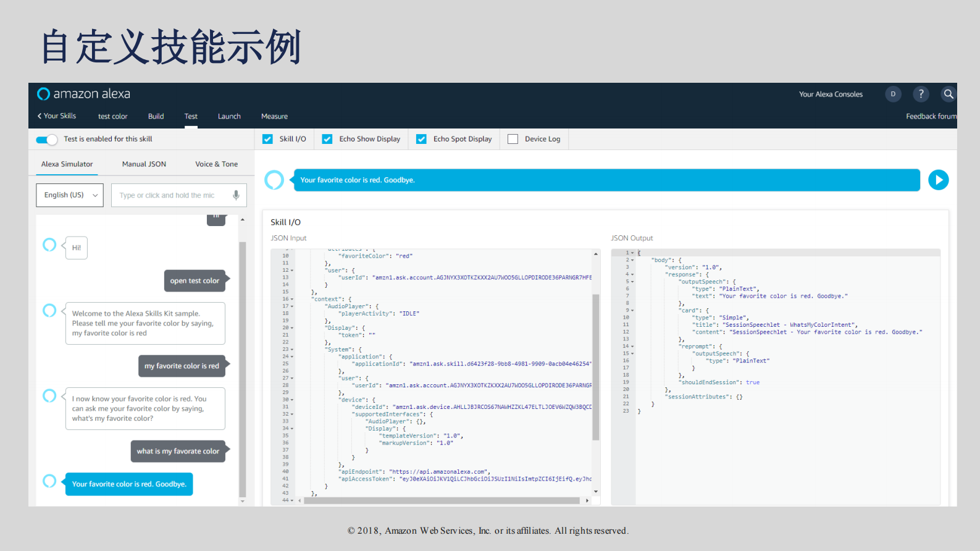Uncheck the Echo Spot Display checkbox

click(x=421, y=139)
